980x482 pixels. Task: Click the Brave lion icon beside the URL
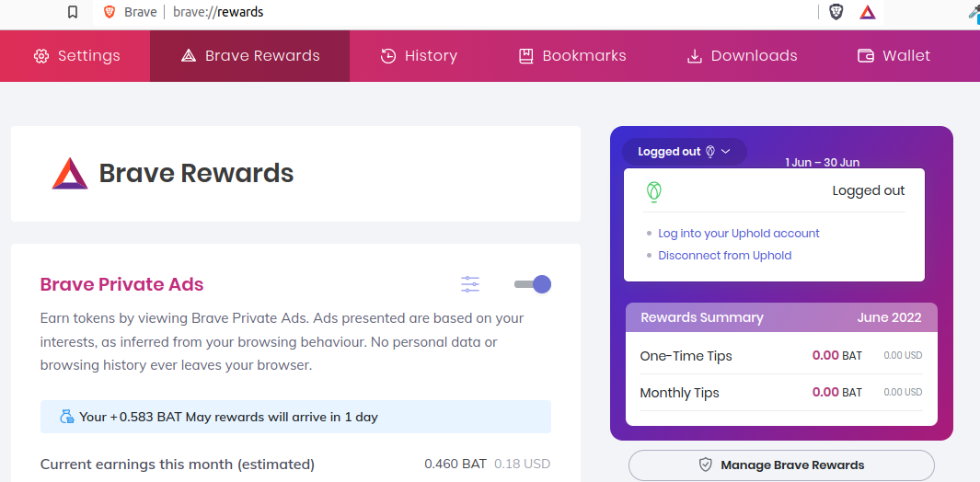(110, 12)
